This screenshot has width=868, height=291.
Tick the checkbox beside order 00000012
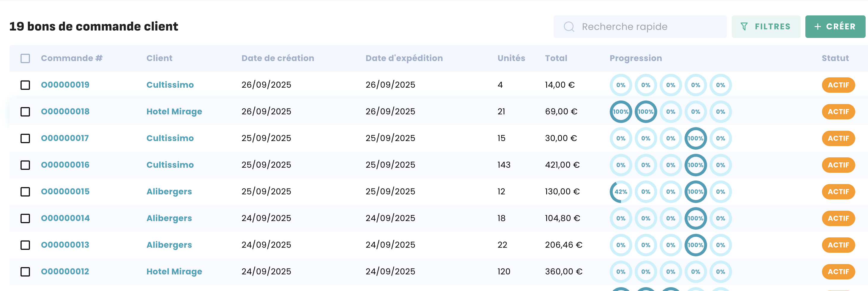[x=25, y=272]
